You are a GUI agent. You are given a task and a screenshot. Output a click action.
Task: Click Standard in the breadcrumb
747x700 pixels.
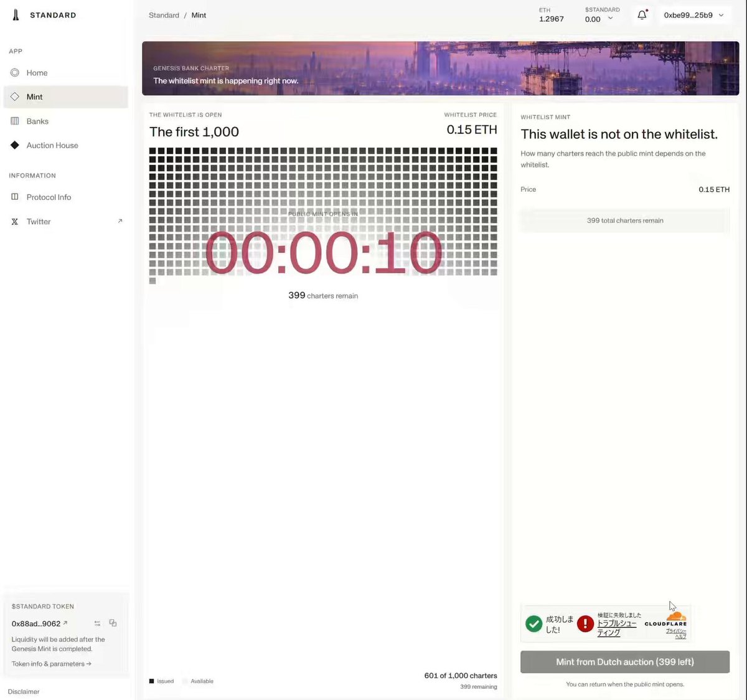tap(164, 16)
